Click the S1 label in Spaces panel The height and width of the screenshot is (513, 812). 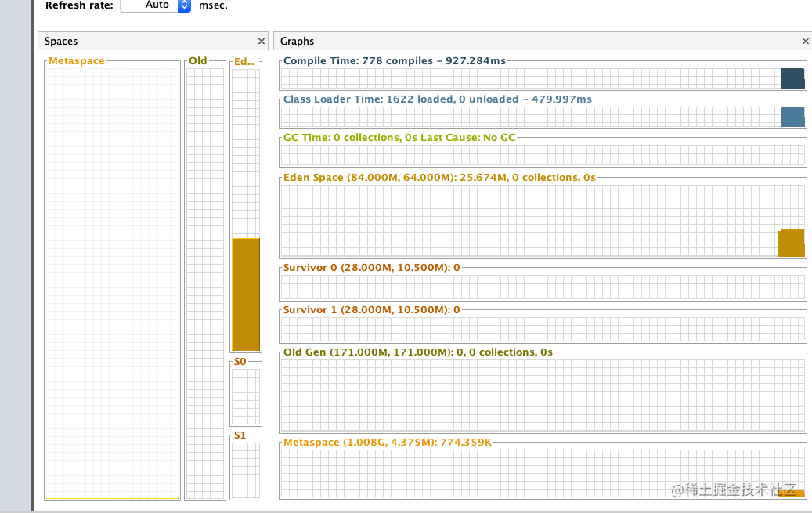click(240, 435)
